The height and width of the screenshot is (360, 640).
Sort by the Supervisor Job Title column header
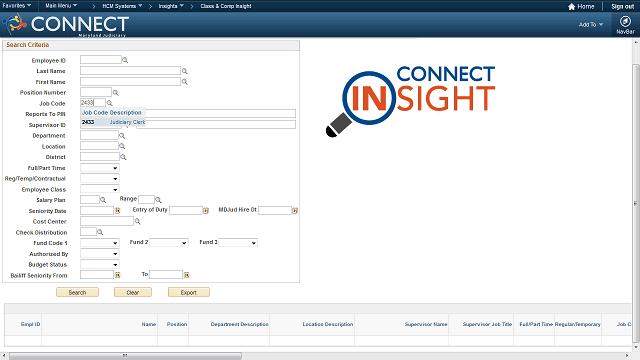[x=487, y=324]
